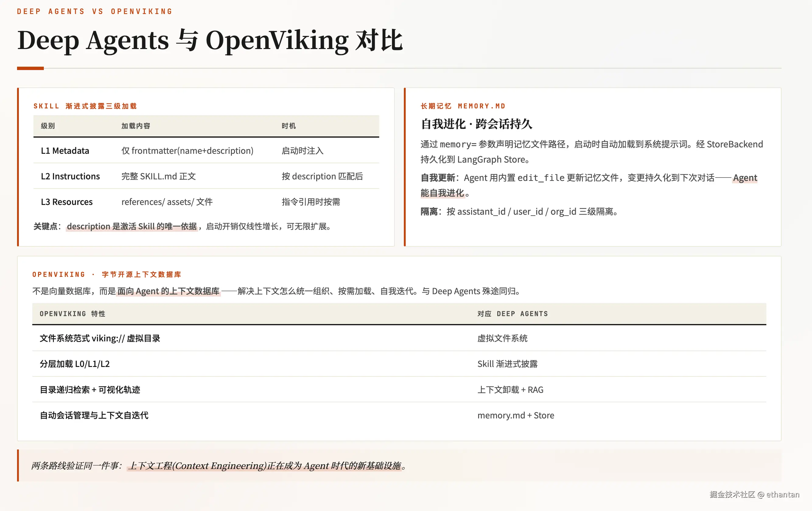Click the '仅 frontmatter(name+description)' cell
812x511 pixels.
[x=187, y=150]
